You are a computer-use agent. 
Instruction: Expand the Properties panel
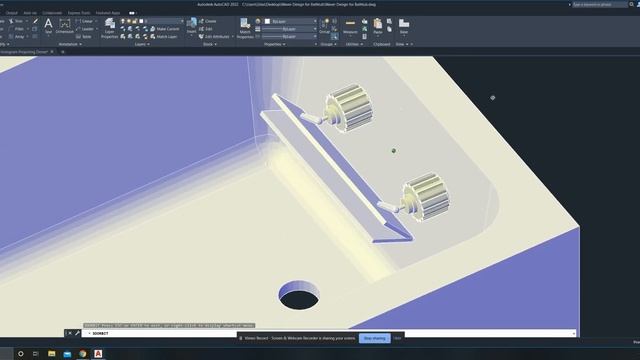[274, 44]
